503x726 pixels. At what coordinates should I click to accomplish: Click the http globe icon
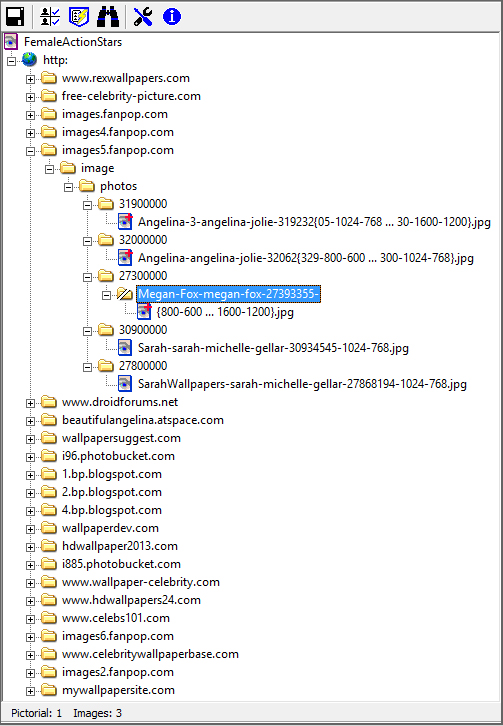coord(29,60)
